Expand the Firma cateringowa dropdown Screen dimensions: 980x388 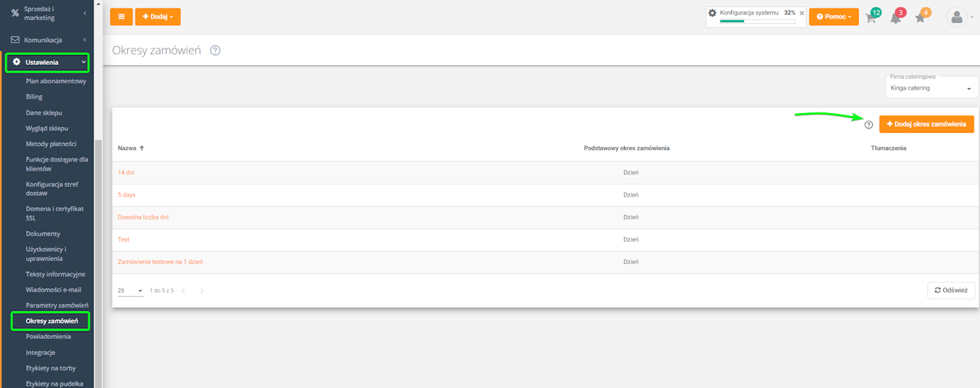tap(930, 88)
